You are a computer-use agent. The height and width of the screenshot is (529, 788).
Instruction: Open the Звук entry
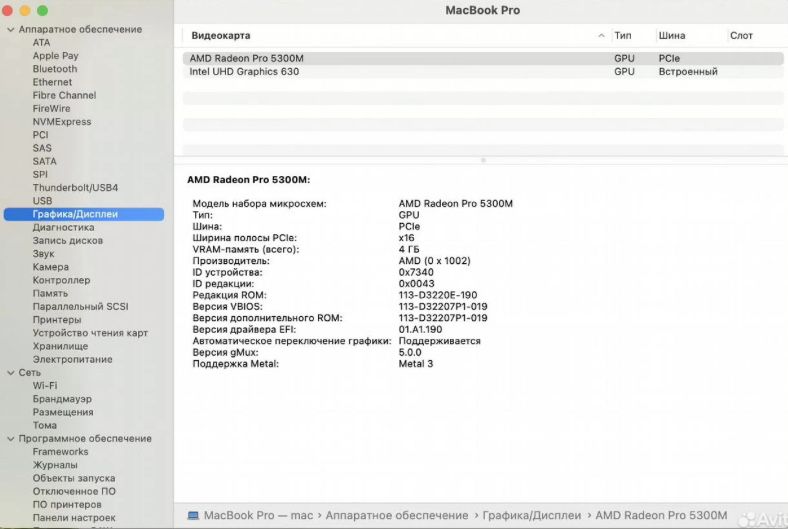[x=43, y=254]
